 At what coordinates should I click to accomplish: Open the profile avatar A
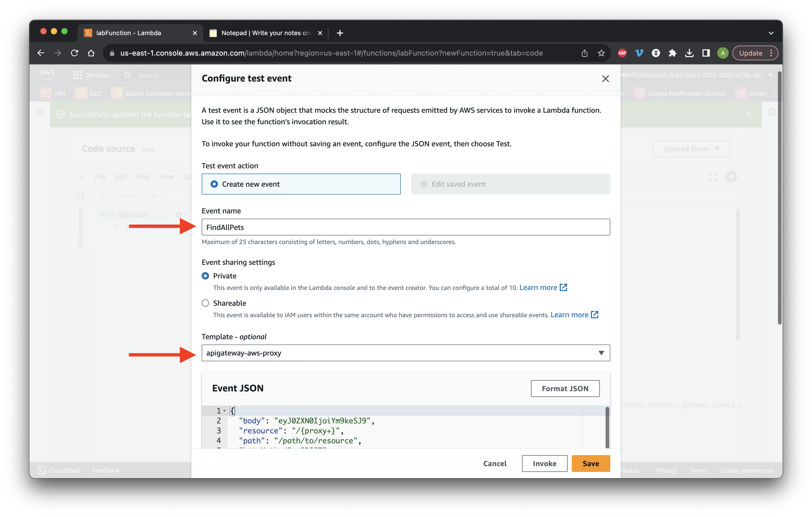coord(722,53)
